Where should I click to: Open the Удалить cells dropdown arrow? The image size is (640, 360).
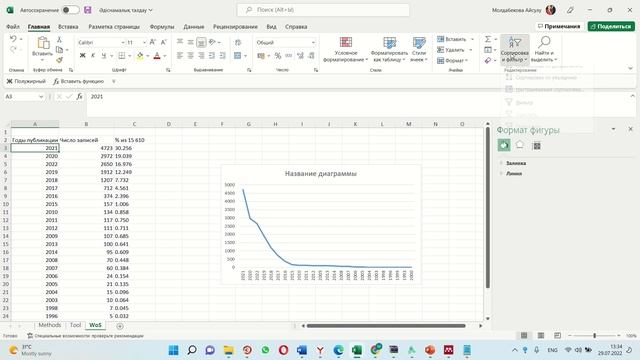[x=471, y=50]
